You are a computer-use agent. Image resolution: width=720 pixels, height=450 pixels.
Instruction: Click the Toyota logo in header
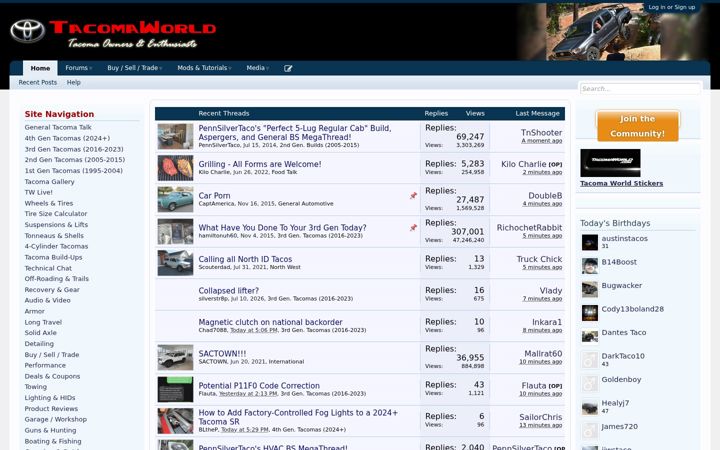tap(28, 31)
